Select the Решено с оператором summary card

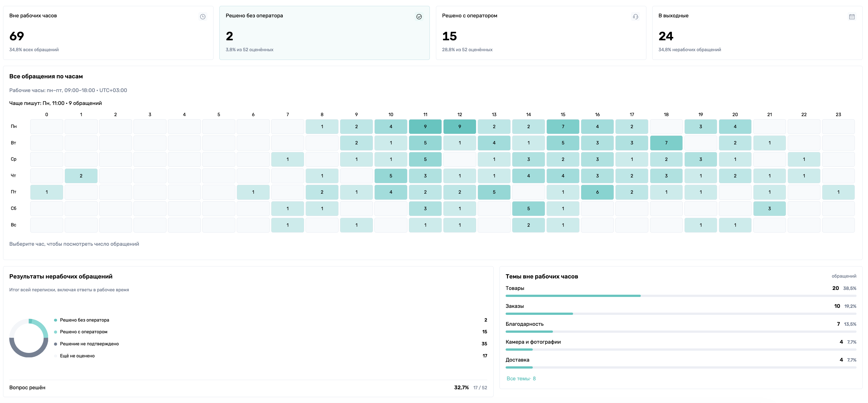[x=541, y=33]
